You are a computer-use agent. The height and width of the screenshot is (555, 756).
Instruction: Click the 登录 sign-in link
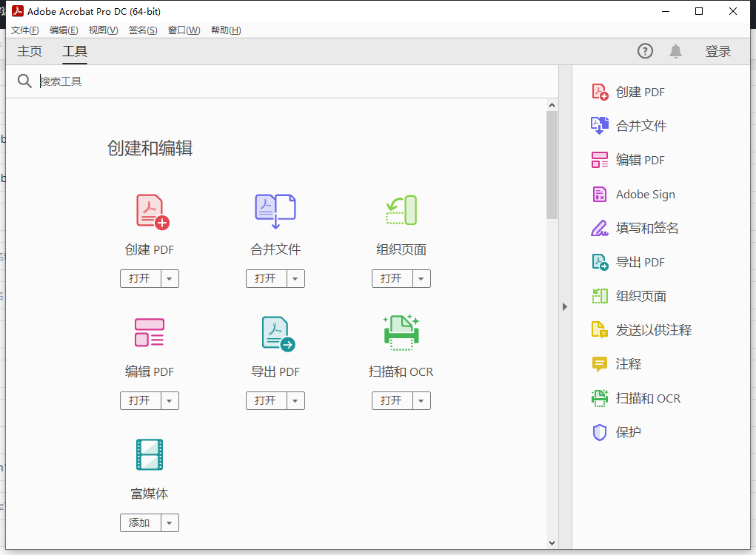coord(718,51)
